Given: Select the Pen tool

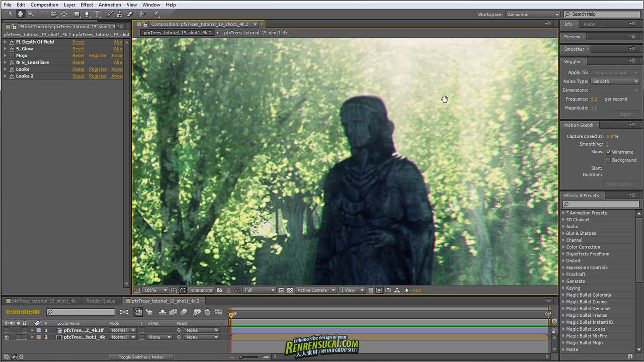Looking at the screenshot, I should point(87,14).
